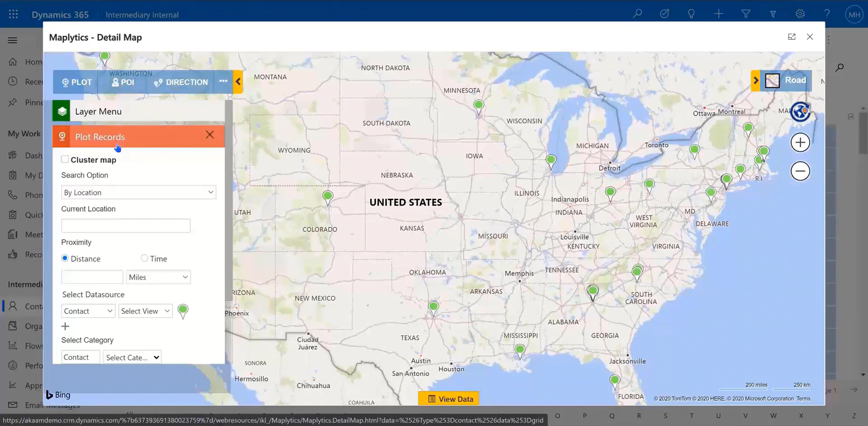
Task: Enable the Cluster map checkbox
Action: 65,159
